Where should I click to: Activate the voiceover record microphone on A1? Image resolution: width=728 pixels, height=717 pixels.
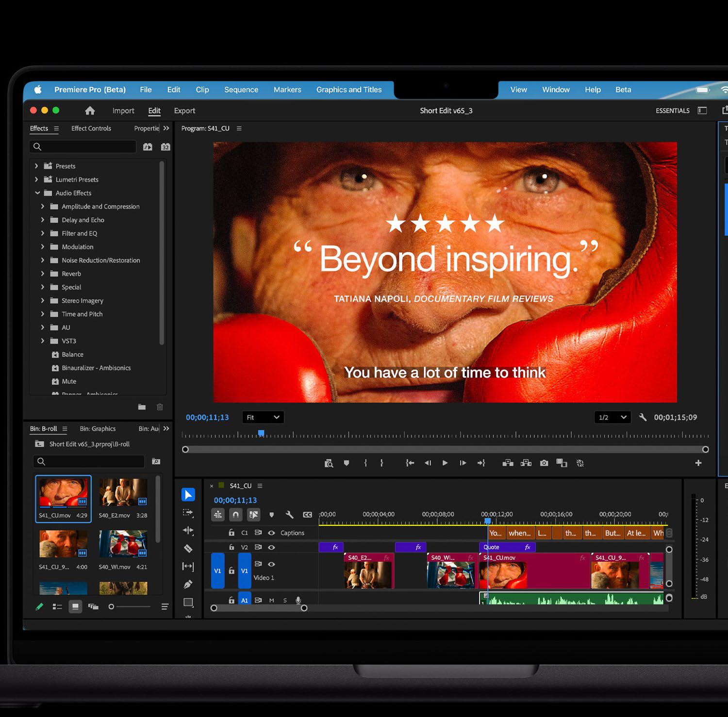pyautogui.click(x=298, y=600)
